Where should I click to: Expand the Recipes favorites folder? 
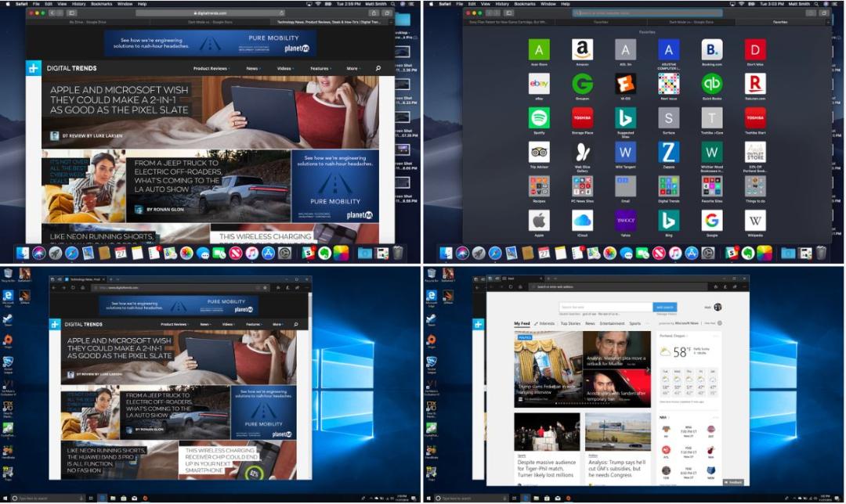tap(539, 186)
